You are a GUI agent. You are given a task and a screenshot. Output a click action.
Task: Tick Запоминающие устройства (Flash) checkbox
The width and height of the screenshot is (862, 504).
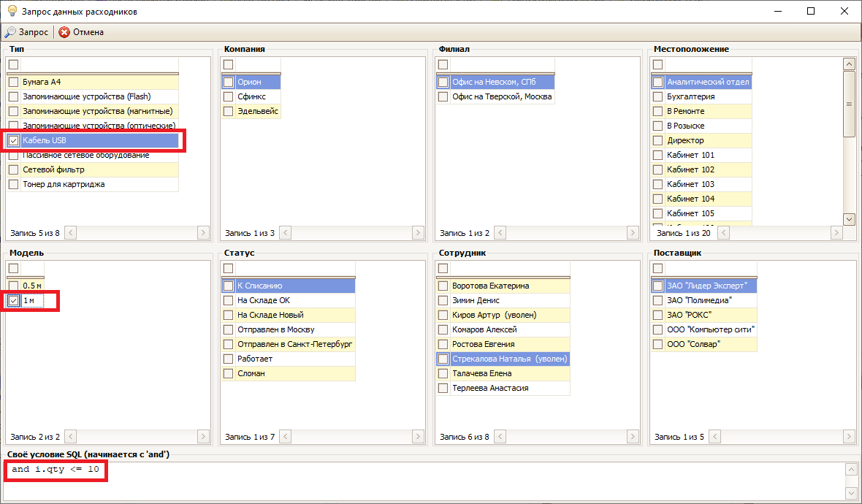coord(14,96)
